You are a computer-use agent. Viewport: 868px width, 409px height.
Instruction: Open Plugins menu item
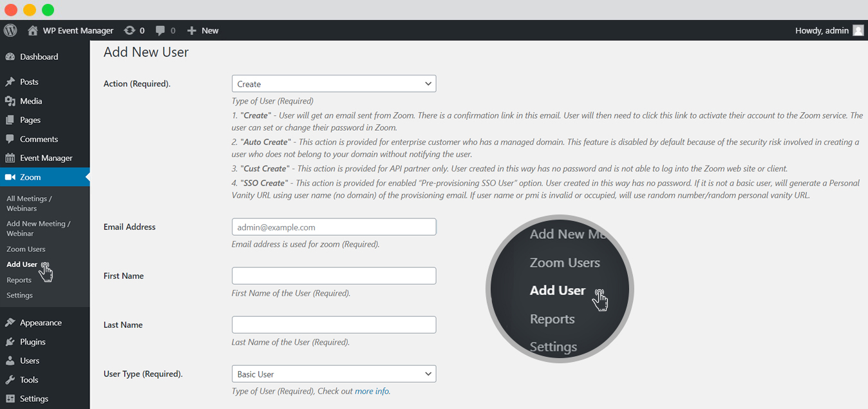pos(33,342)
